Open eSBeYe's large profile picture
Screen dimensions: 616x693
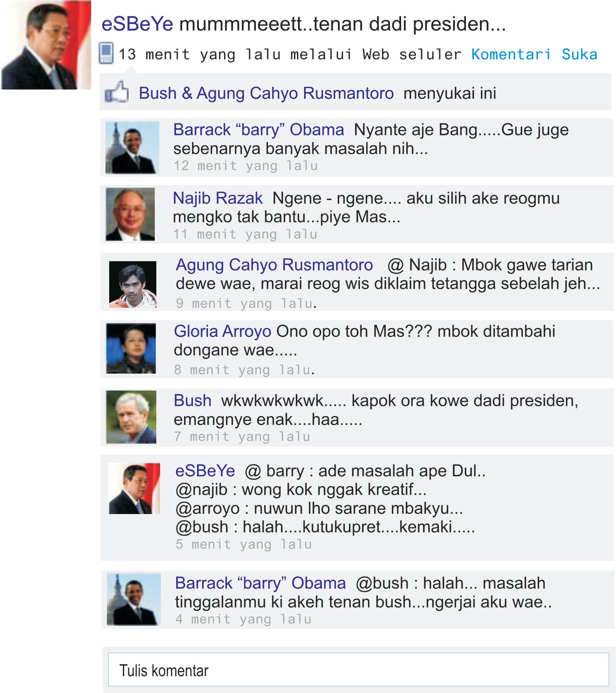(x=46, y=45)
